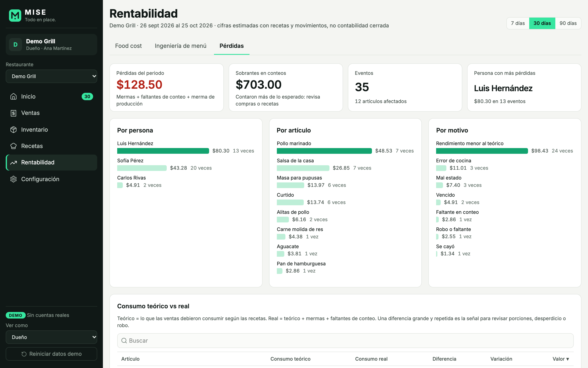
Task: Click Robo o faltante motive
Action: pyautogui.click(x=453, y=229)
